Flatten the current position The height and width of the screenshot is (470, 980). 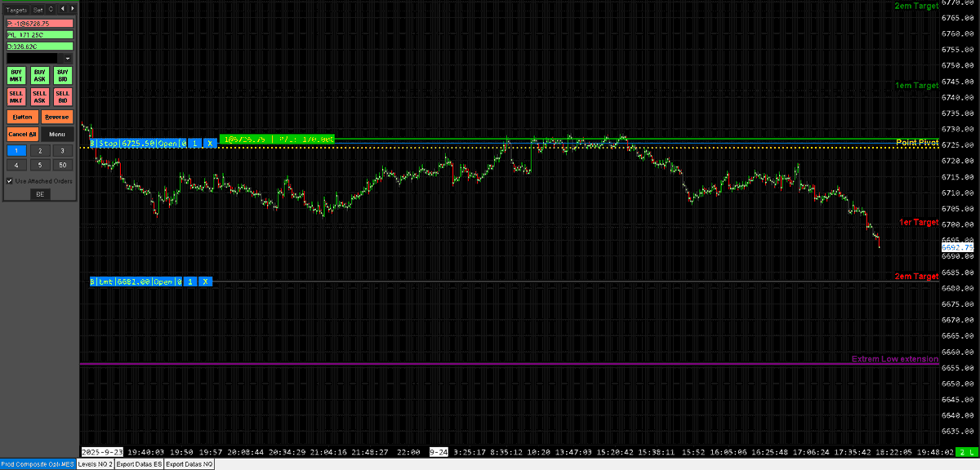point(23,117)
